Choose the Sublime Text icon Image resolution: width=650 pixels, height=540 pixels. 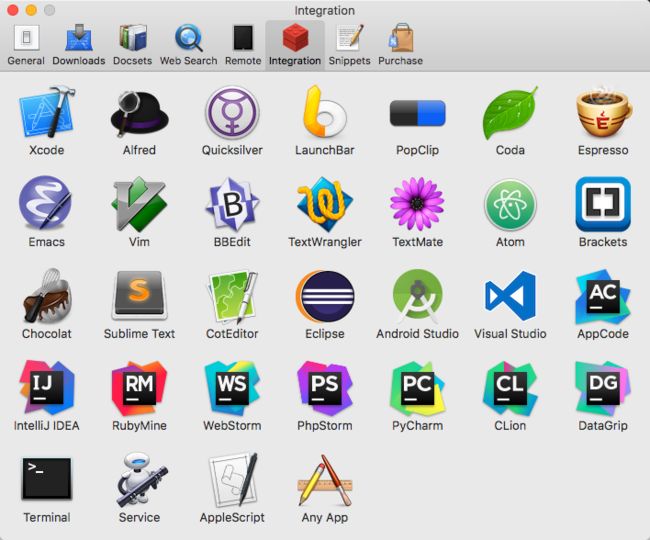tap(139, 295)
